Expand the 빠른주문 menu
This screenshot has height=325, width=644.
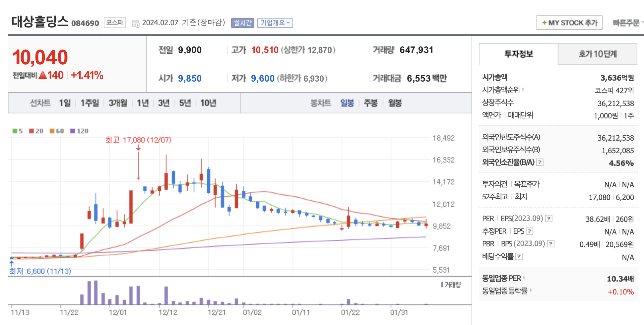tap(627, 23)
